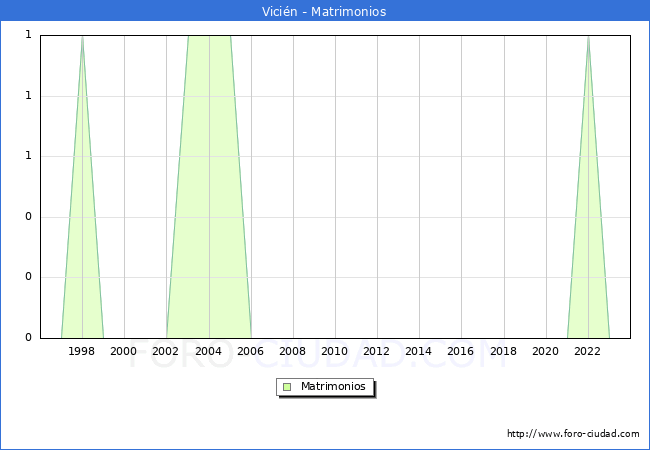The width and height of the screenshot is (650, 450).
Task: Select the 2002 x-axis label
Action: (165, 351)
